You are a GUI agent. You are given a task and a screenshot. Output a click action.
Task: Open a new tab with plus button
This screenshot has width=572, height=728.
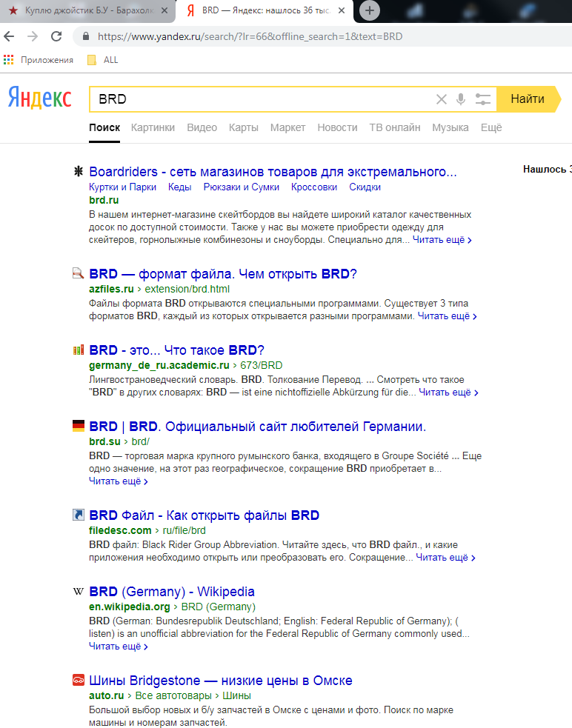pos(370,10)
